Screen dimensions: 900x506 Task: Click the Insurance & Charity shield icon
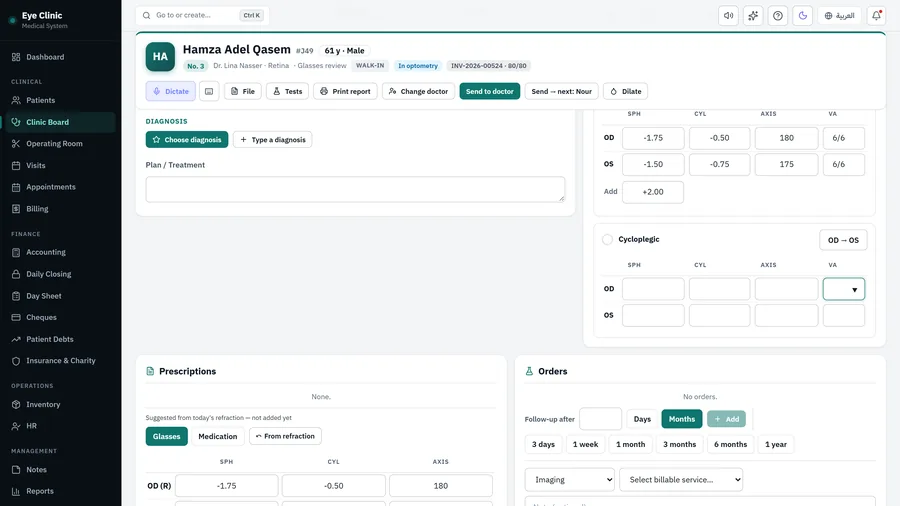pos(16,361)
